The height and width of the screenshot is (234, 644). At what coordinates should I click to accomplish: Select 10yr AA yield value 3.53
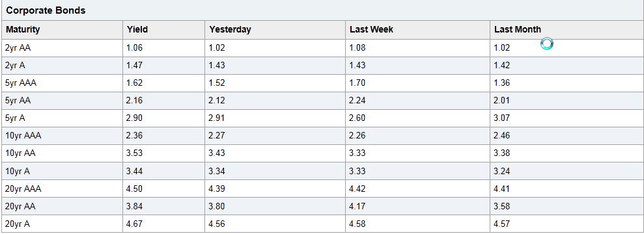[x=134, y=153]
